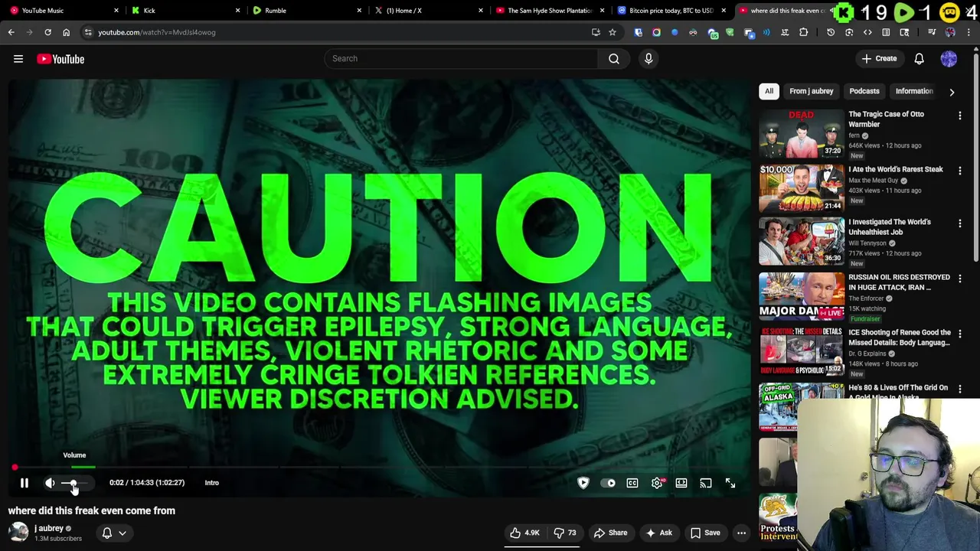980x551 pixels.
Task: Click the address bar URL
Action: (157, 32)
